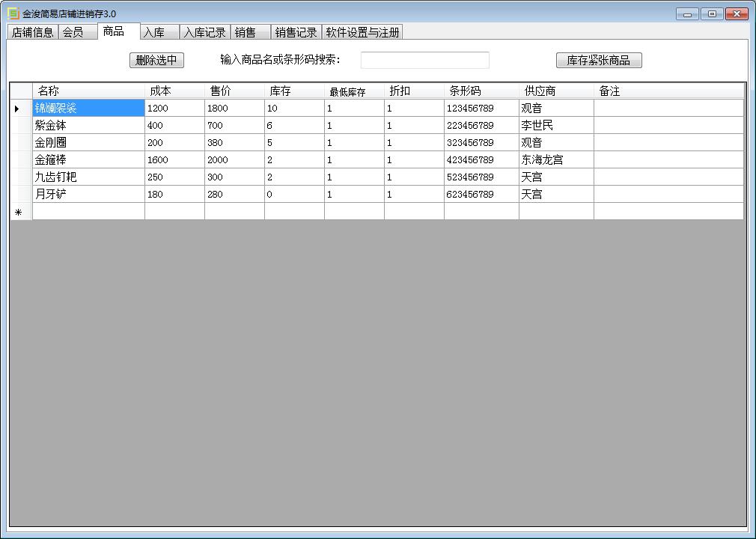Click the application icon in the title bar
The image size is (756, 539).
click(13, 13)
